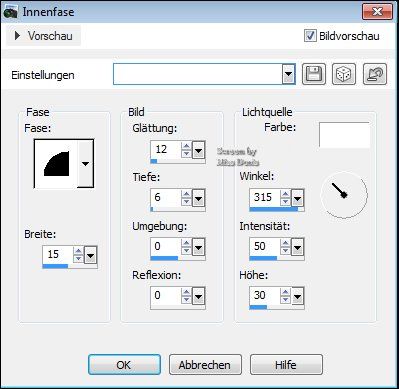Open the Tiefe slider dropdown arrow
399x389 pixels.
click(198, 199)
